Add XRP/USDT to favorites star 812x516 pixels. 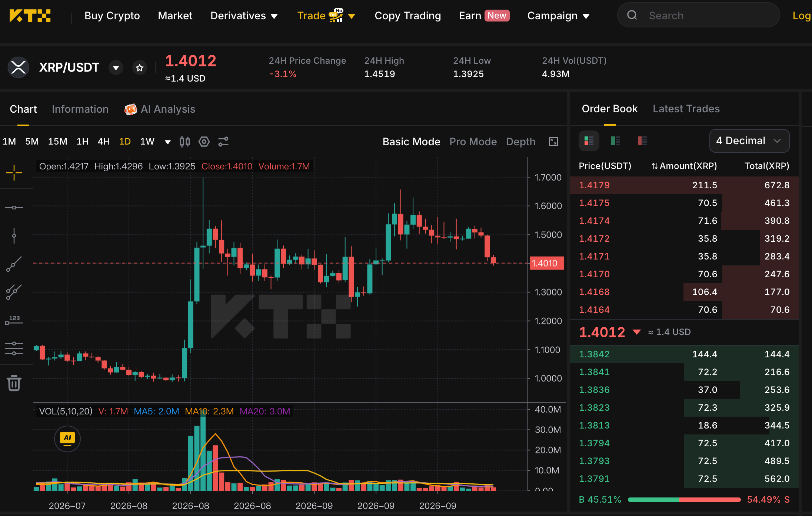140,68
